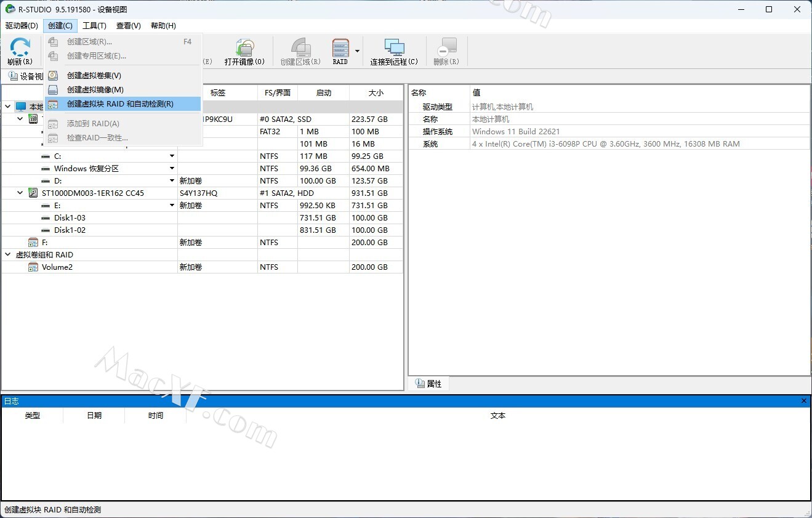Switch to the 属性 properties tab
This screenshot has width=812, height=518.
tap(428, 383)
